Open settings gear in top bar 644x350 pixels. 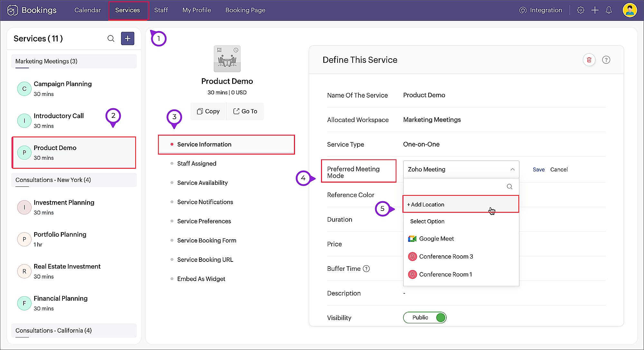580,10
